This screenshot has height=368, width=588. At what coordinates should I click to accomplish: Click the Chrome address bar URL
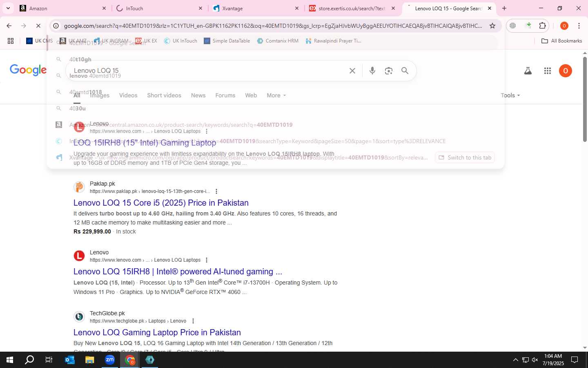273,26
